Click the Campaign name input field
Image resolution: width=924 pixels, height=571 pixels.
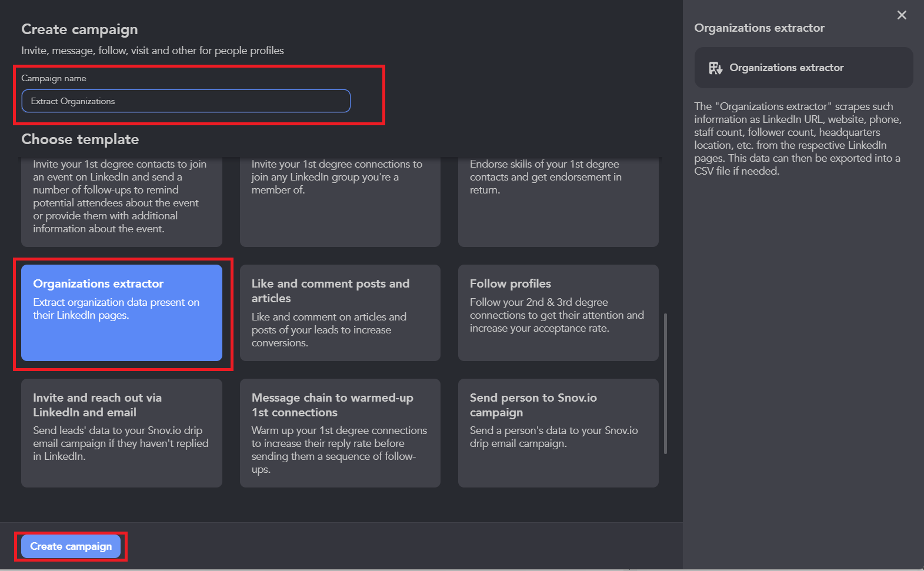pyautogui.click(x=186, y=101)
